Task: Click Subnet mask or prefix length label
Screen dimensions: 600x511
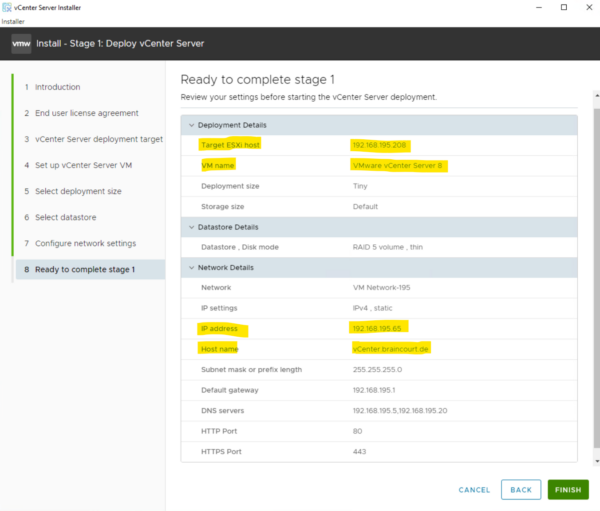Action: 251,370
